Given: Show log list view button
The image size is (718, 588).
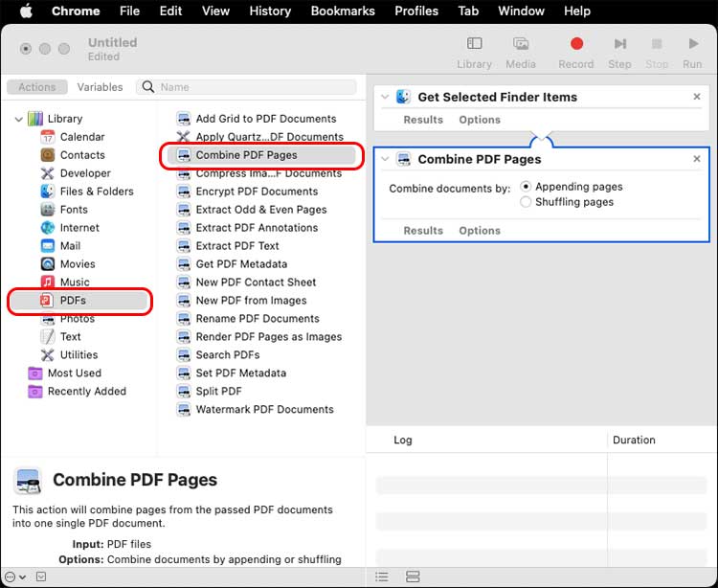Looking at the screenshot, I should pos(381,577).
